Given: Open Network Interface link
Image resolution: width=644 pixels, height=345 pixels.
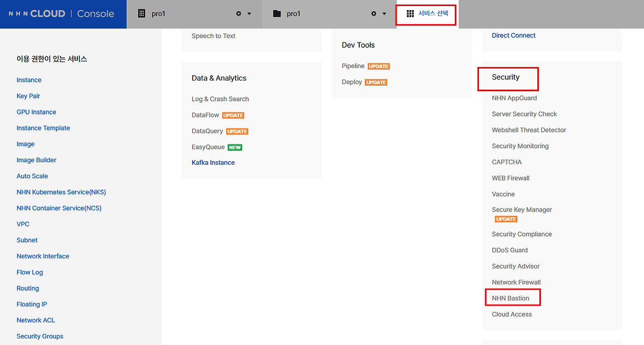Looking at the screenshot, I should point(43,256).
